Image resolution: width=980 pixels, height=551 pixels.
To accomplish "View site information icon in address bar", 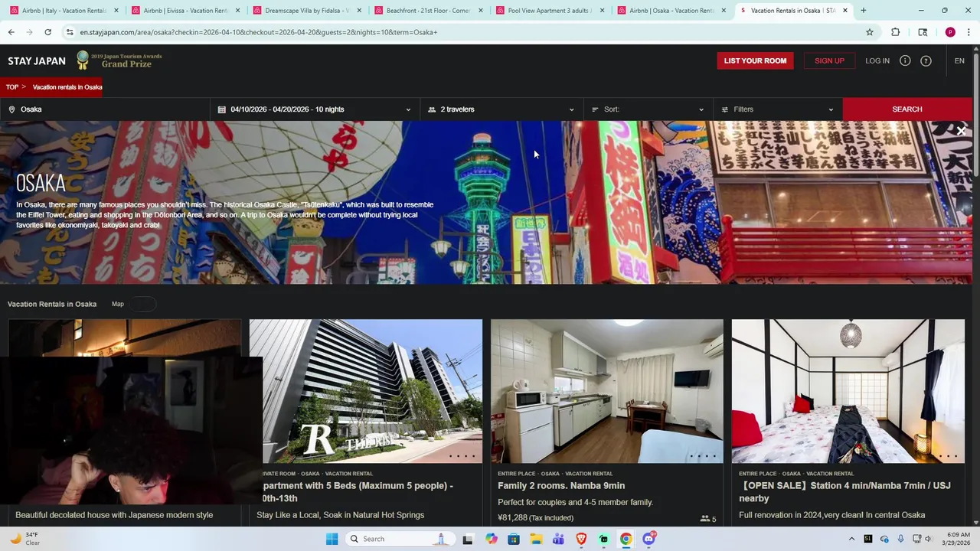I will tap(70, 32).
